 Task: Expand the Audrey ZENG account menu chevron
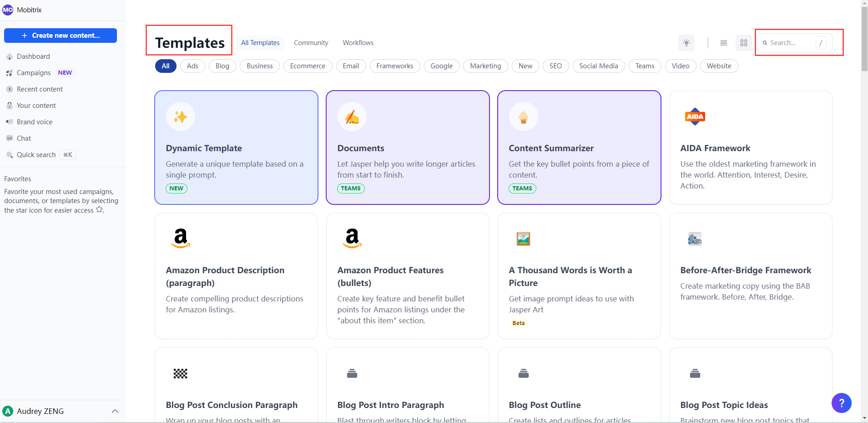[x=115, y=411]
